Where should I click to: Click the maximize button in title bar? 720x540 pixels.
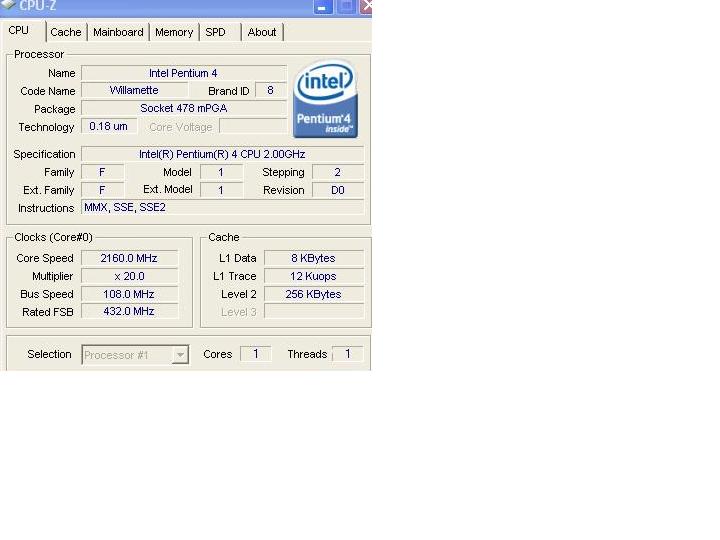click(x=346, y=6)
